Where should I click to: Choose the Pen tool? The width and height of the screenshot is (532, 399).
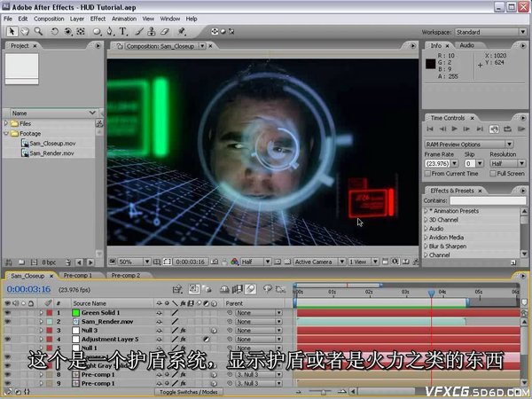(x=110, y=31)
